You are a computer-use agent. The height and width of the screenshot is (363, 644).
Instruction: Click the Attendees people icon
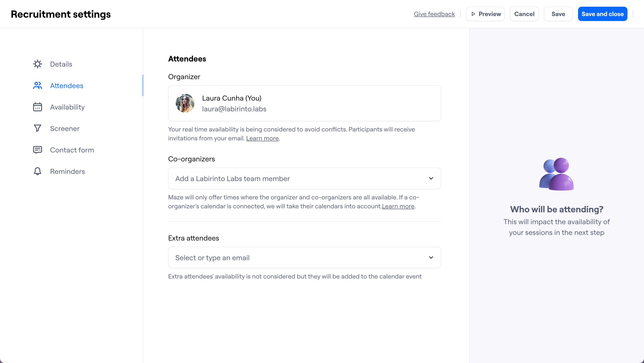click(38, 86)
